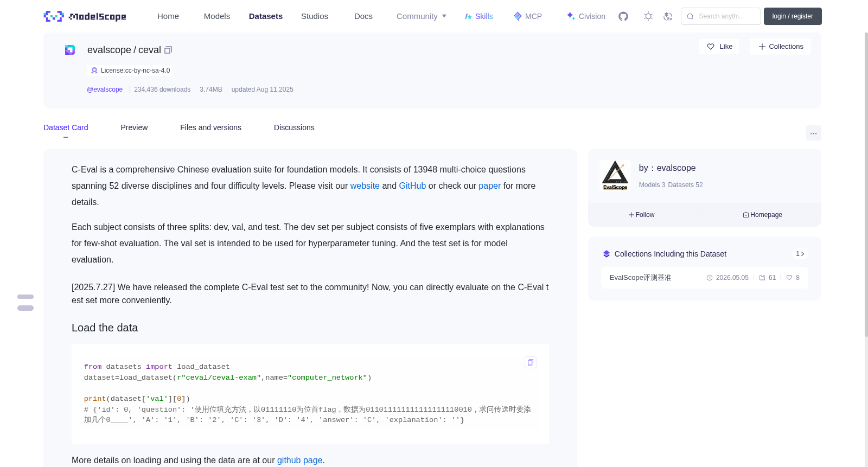Click the Load the data heading
This screenshot has height=467, width=868.
click(105, 328)
